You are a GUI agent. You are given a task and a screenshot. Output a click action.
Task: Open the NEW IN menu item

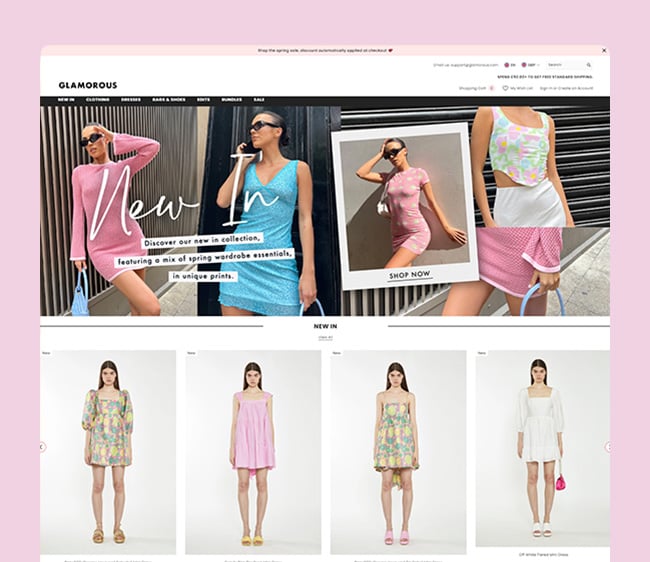coord(66,100)
